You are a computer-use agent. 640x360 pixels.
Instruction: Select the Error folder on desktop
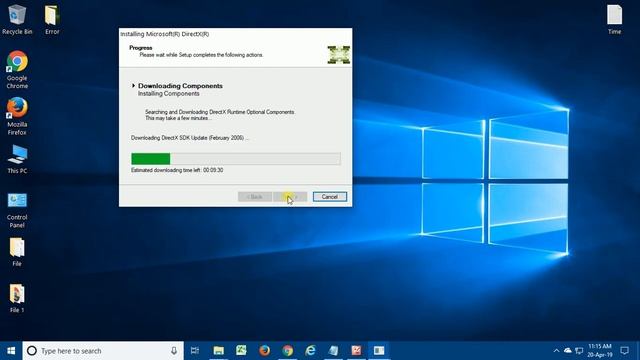[x=52, y=20]
